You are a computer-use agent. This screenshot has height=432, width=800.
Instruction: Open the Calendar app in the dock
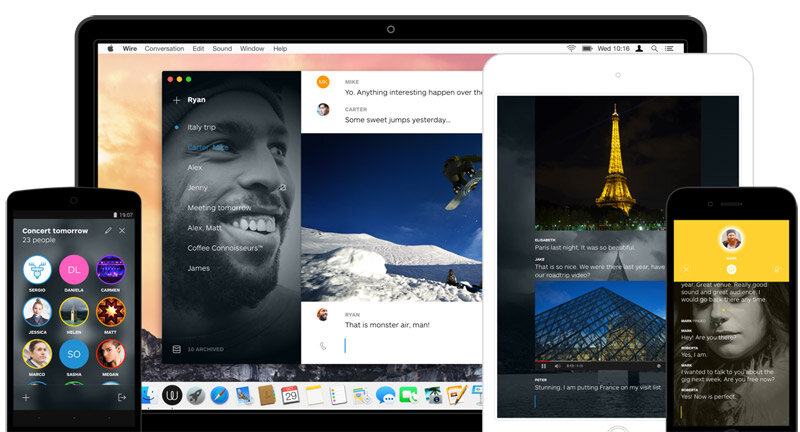290,395
